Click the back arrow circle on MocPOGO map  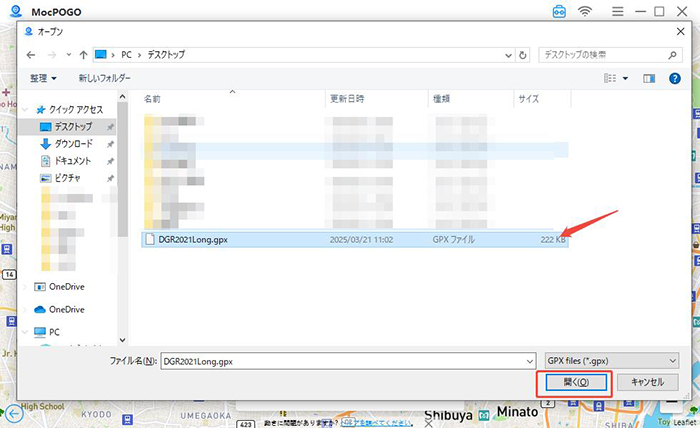14,413
